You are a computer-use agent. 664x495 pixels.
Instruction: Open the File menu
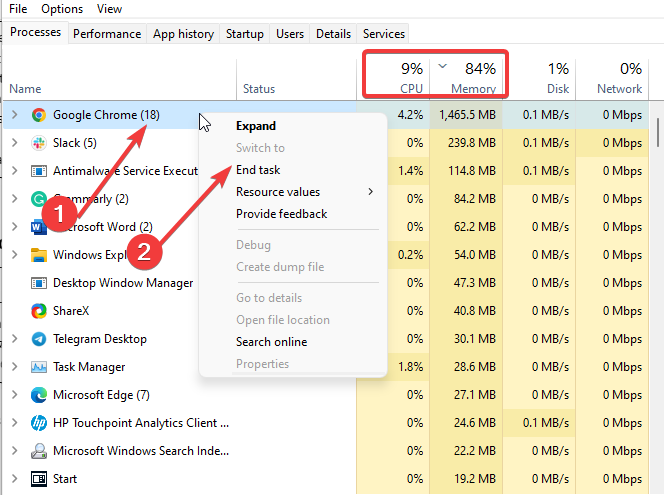[18, 8]
